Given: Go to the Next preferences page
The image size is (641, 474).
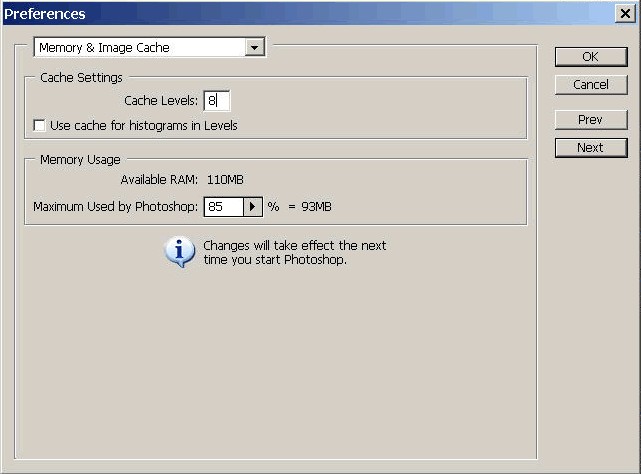Looking at the screenshot, I should (591, 148).
